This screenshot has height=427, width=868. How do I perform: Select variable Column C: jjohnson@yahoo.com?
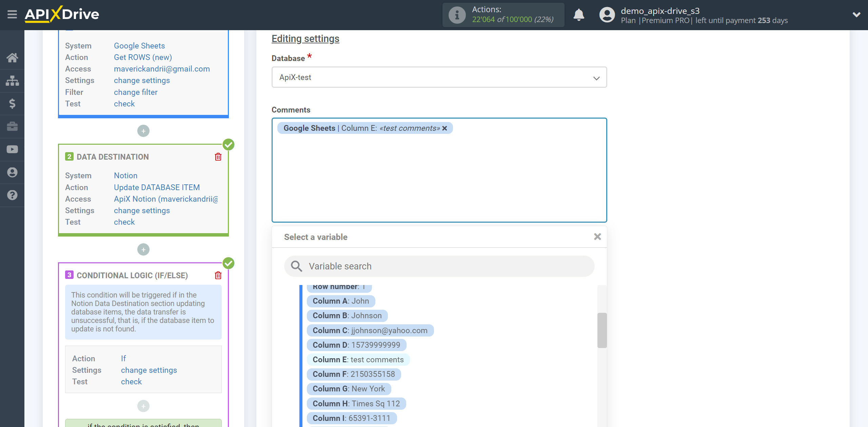(370, 330)
